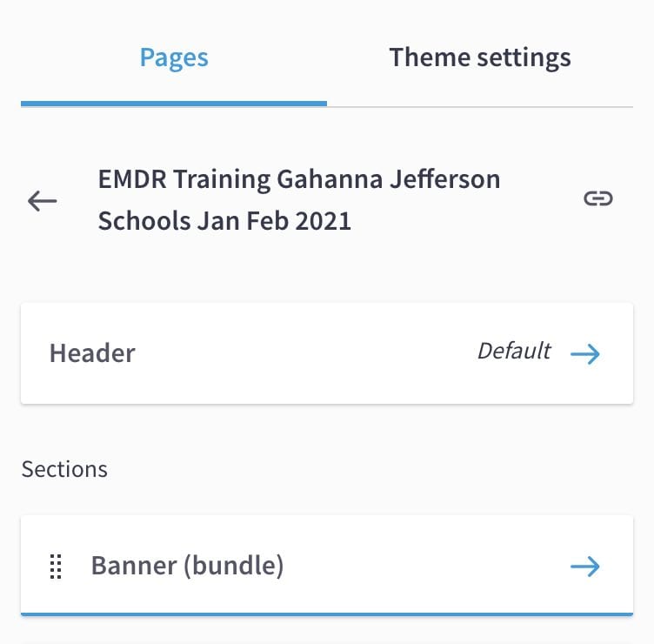Go back using the left arrow icon
Viewport: 654px width, 644px height.
tap(42, 201)
